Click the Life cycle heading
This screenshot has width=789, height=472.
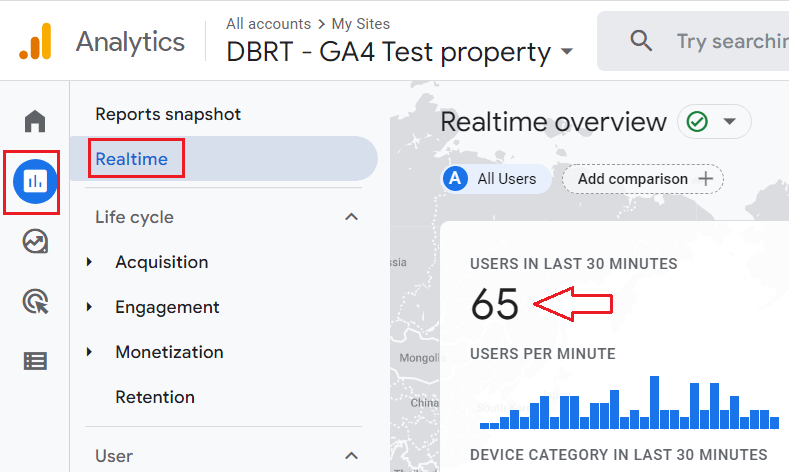coord(134,217)
